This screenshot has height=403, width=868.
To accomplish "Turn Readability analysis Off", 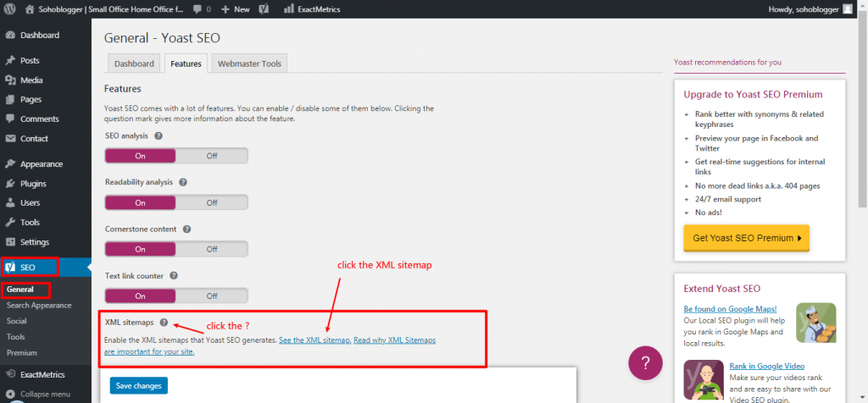I will click(212, 202).
